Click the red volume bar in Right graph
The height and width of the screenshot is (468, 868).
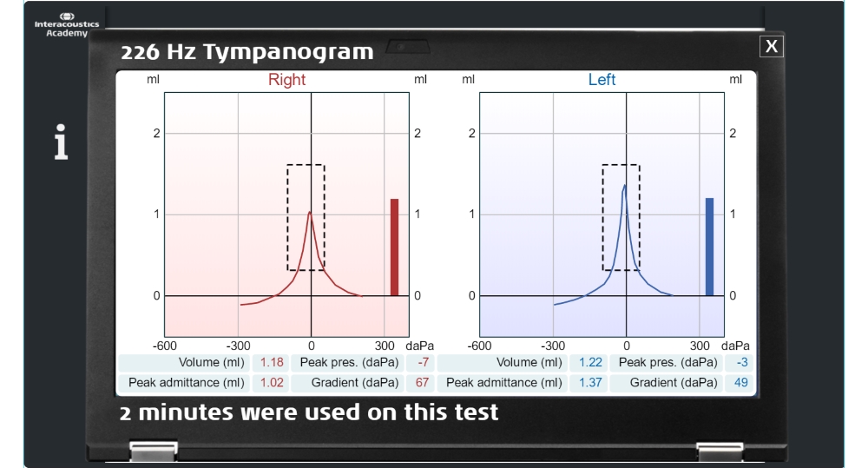(x=394, y=247)
